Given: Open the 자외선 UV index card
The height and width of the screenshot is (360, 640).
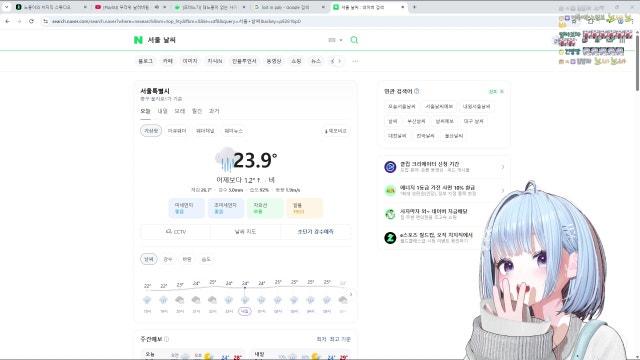Looking at the screenshot, I should tap(265, 208).
